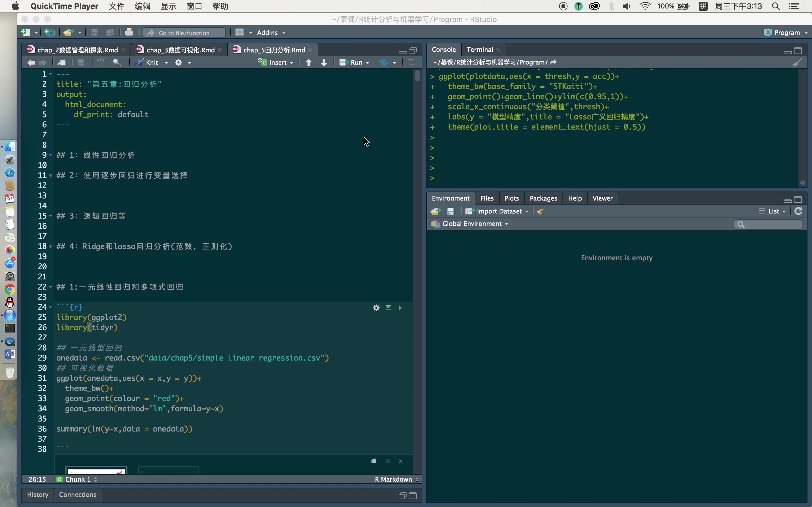Image resolution: width=812 pixels, height=507 pixels.
Task: Click the save workspace icon in Environment pane
Action: point(451,212)
